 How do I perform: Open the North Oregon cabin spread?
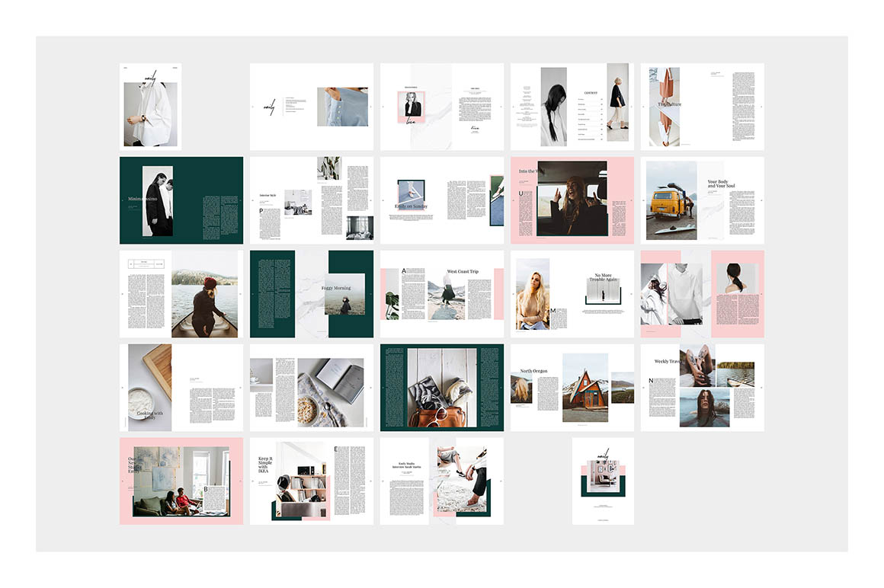pyautogui.click(x=572, y=388)
